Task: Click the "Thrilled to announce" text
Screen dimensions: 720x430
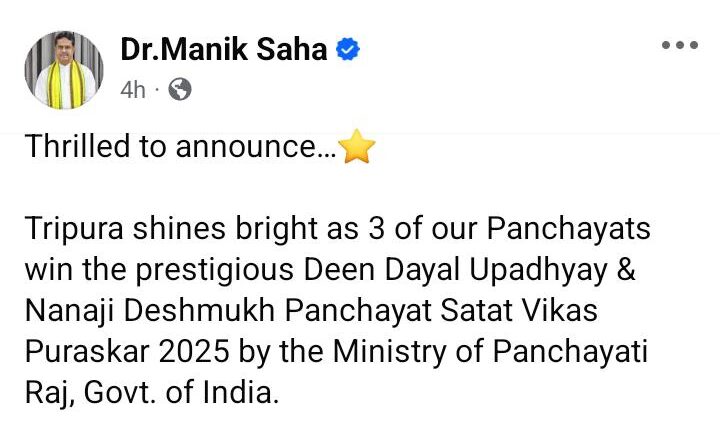Action: (180, 148)
